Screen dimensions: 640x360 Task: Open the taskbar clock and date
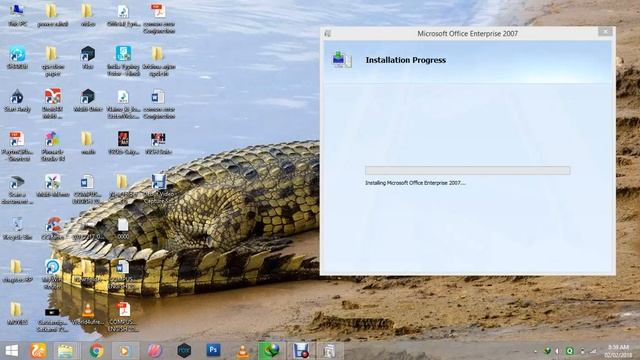(618, 351)
